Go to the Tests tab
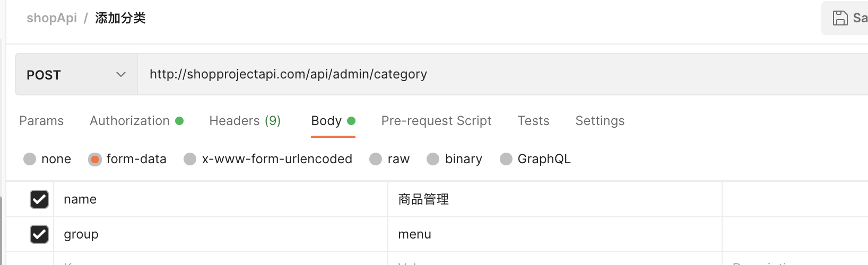Screen dimensions: 868x265 [533, 121]
